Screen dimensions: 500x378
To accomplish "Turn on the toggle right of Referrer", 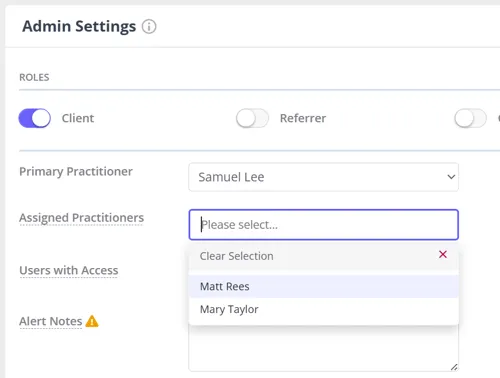I will 470,118.
